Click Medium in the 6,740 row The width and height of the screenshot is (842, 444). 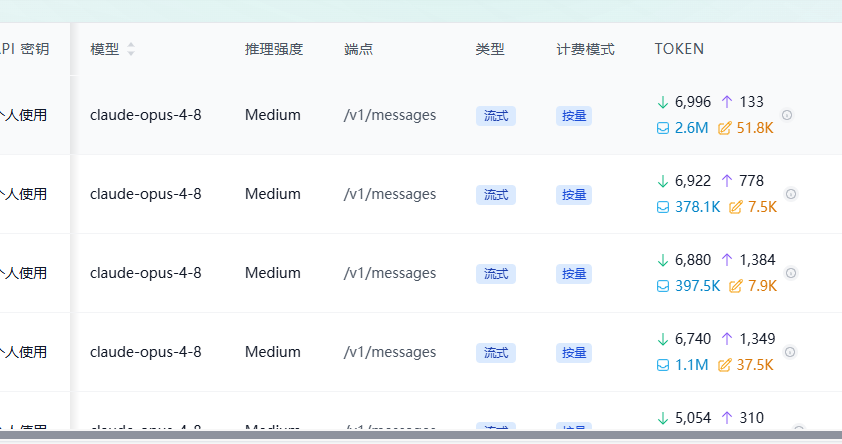273,352
